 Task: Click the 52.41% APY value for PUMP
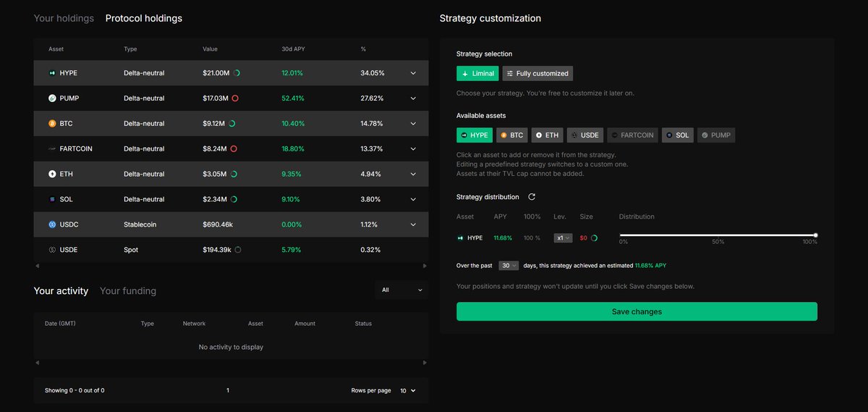292,98
